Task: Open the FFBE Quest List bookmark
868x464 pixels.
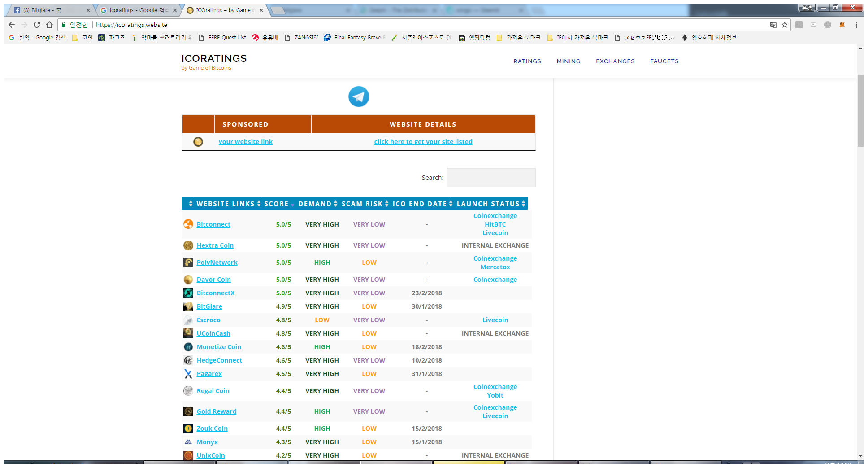Action: pyautogui.click(x=222, y=38)
